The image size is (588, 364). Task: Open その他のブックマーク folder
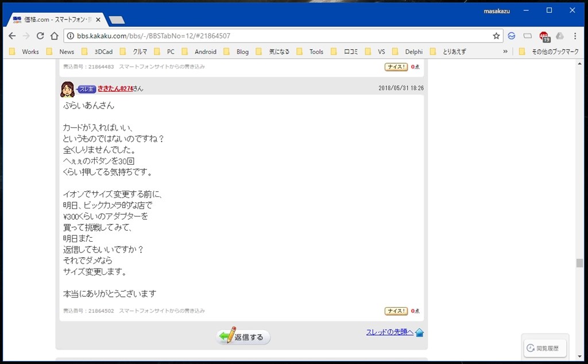click(548, 52)
